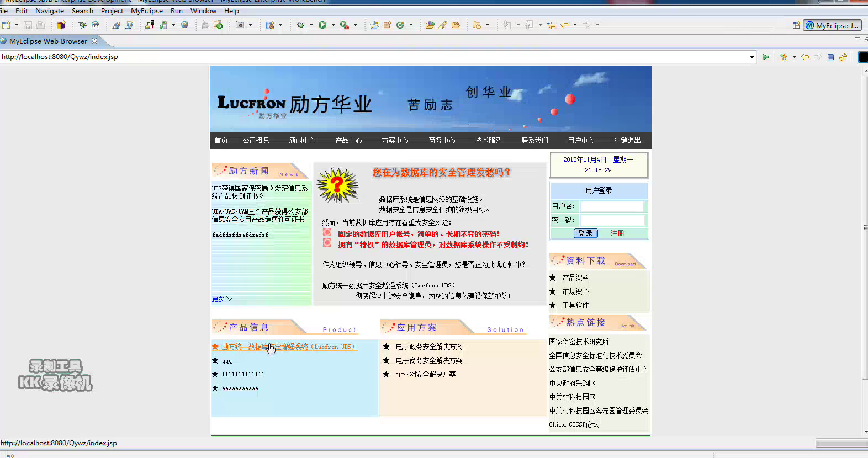Click the package cube icon in toolbar
The image size is (868, 458).
click(x=61, y=25)
